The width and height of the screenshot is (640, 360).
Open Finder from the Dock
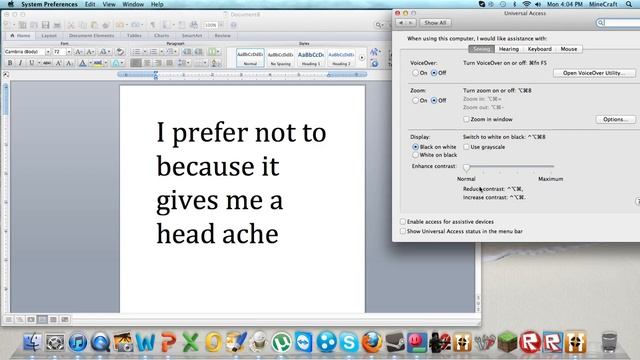[x=32, y=342]
